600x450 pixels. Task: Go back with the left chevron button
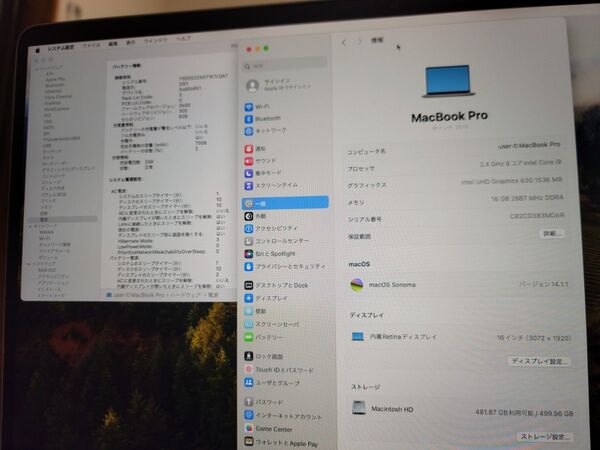tap(344, 42)
